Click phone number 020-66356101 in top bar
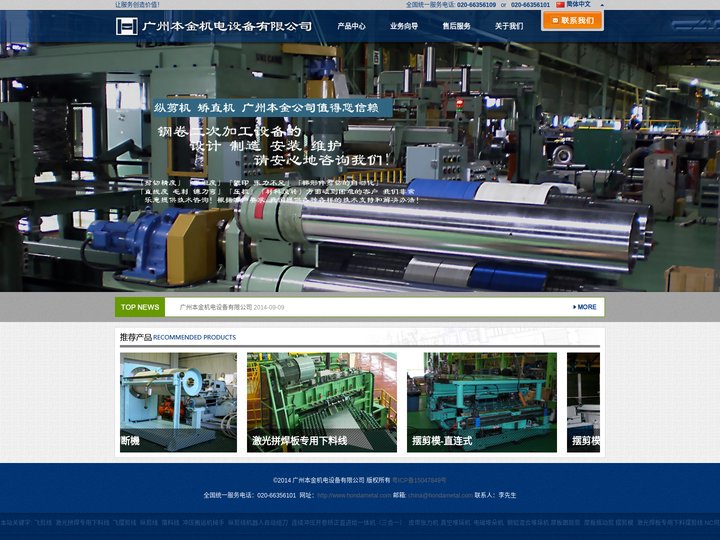720x540 pixels. coord(530,5)
